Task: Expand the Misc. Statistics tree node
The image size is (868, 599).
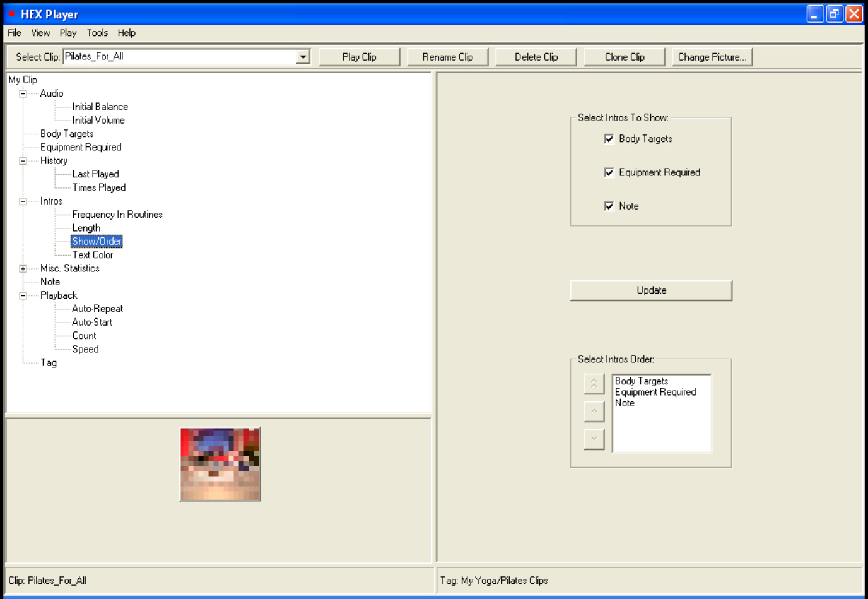Action: [x=23, y=269]
